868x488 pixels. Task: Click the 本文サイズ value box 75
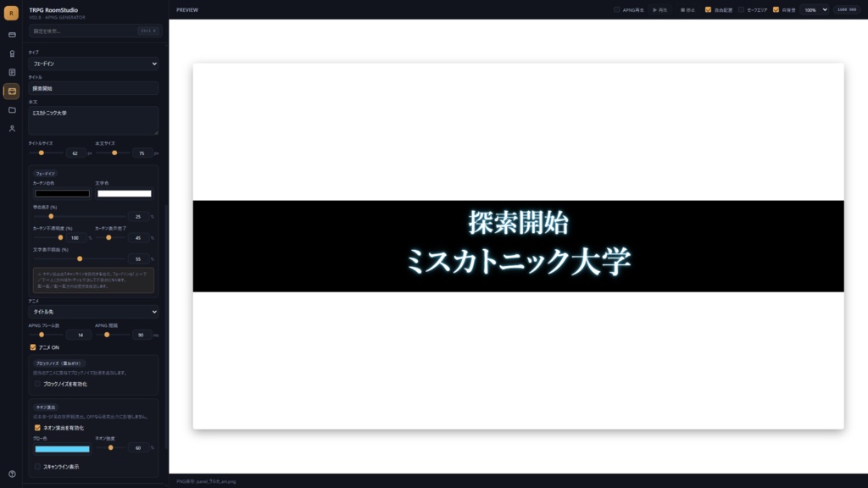click(x=142, y=153)
